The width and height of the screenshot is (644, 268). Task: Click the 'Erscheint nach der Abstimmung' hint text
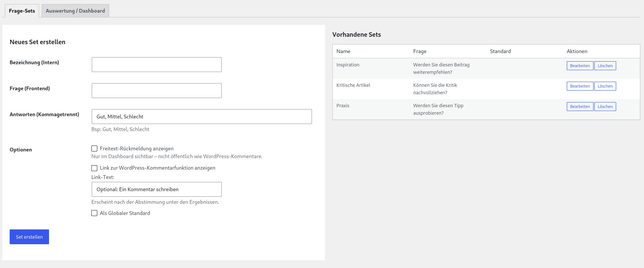coord(155,202)
